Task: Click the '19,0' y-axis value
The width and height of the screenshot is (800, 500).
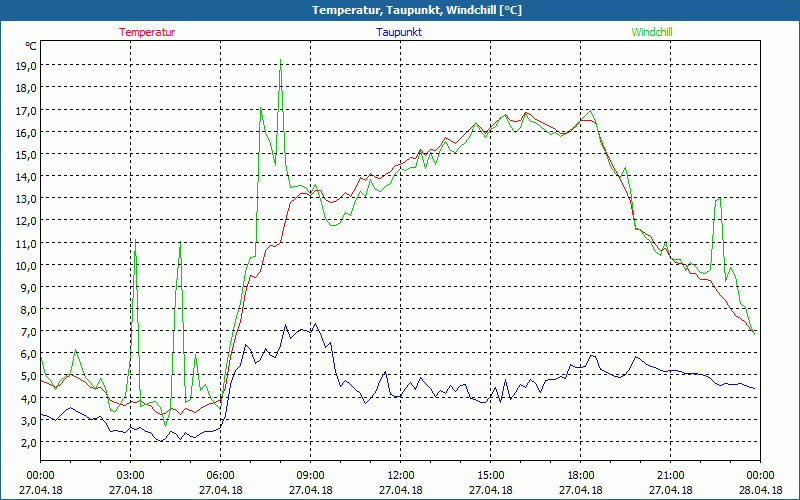Action: [x=26, y=65]
